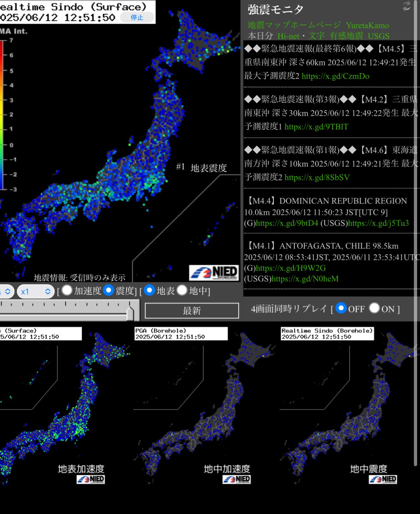Viewport: 420px width, 514px height.
Task: Click the refresh arrows icon at top right
Action: tap(406, 6)
